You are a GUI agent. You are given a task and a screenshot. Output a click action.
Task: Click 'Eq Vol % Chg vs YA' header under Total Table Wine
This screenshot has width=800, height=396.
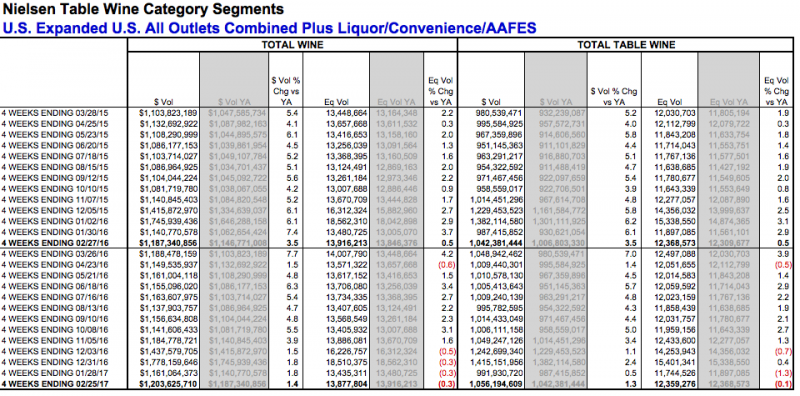pos(776,91)
